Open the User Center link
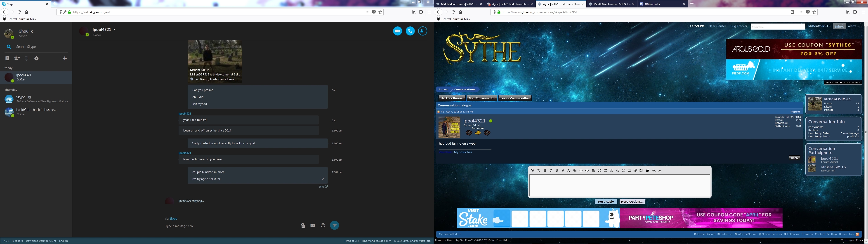The width and height of the screenshot is (868, 244). (717, 26)
